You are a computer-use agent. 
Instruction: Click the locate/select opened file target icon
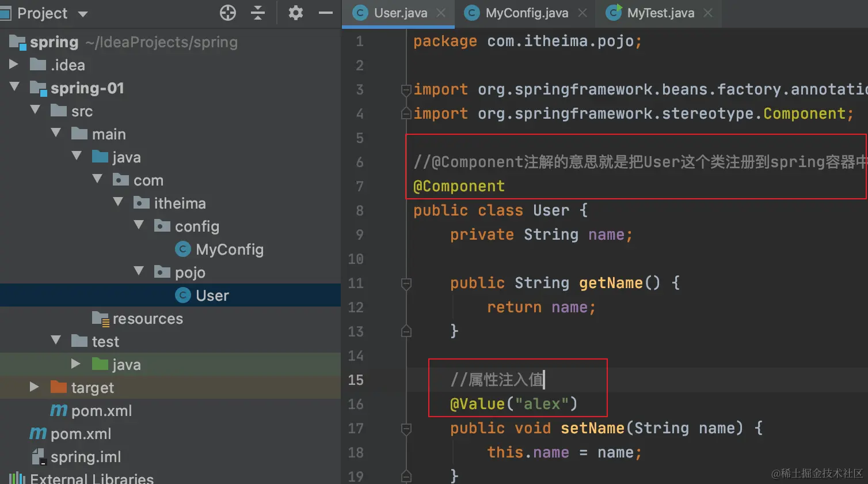tap(228, 13)
